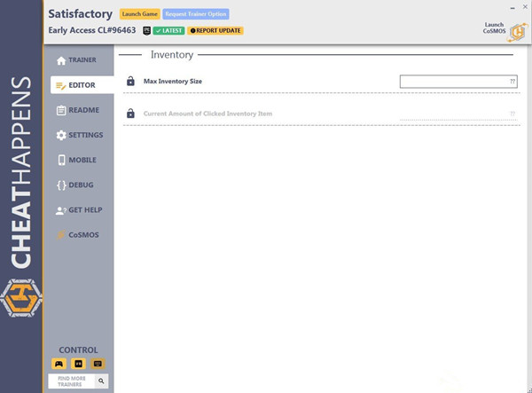
Task: Click the search magnifier for more trainers
Action: (x=101, y=381)
